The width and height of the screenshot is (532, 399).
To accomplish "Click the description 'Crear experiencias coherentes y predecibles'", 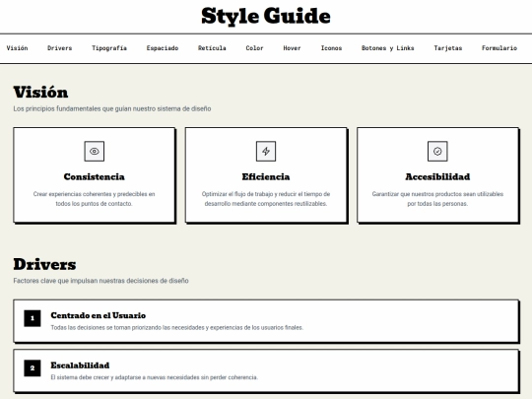I will (91, 194).
